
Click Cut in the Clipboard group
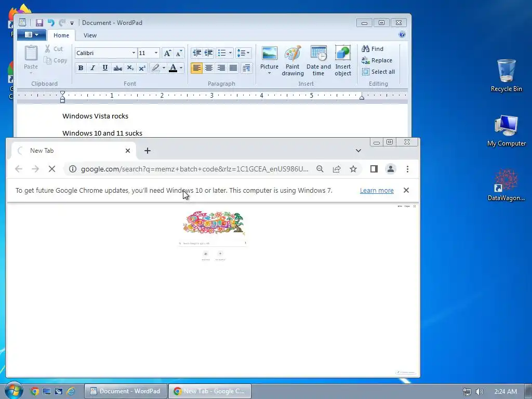tap(54, 49)
